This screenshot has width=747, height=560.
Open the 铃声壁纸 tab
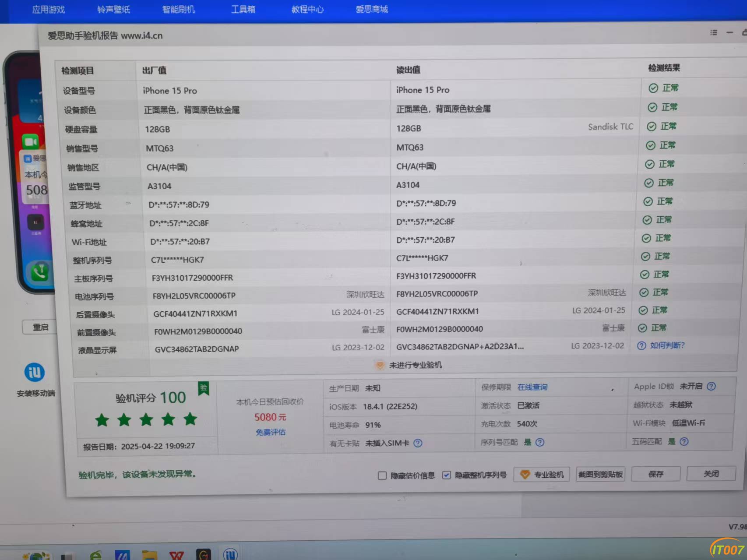(x=113, y=10)
